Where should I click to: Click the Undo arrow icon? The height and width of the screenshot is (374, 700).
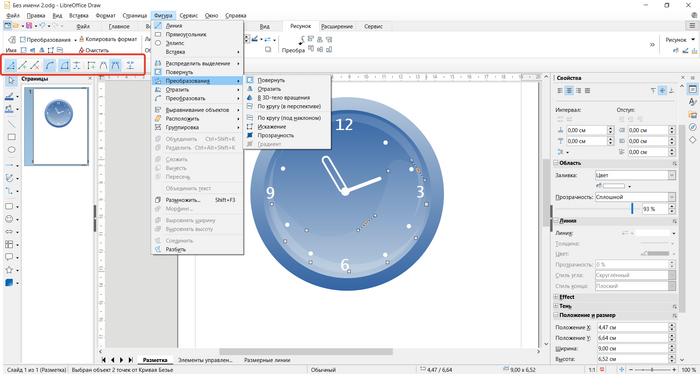(x=42, y=26)
